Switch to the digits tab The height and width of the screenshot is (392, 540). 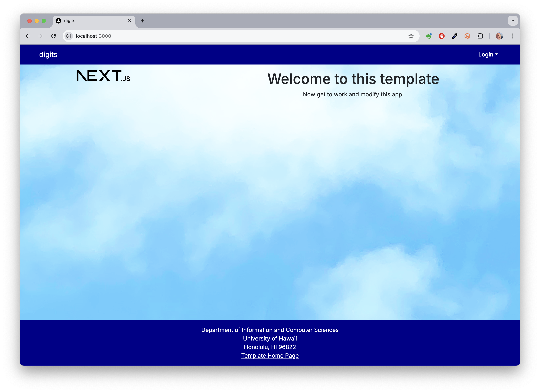pos(90,21)
